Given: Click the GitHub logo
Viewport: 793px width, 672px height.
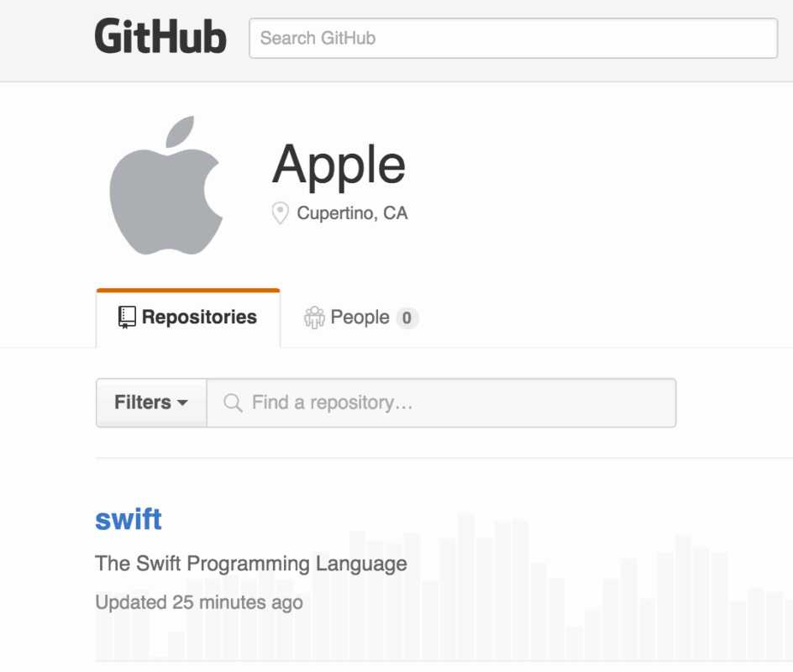Looking at the screenshot, I should (160, 38).
